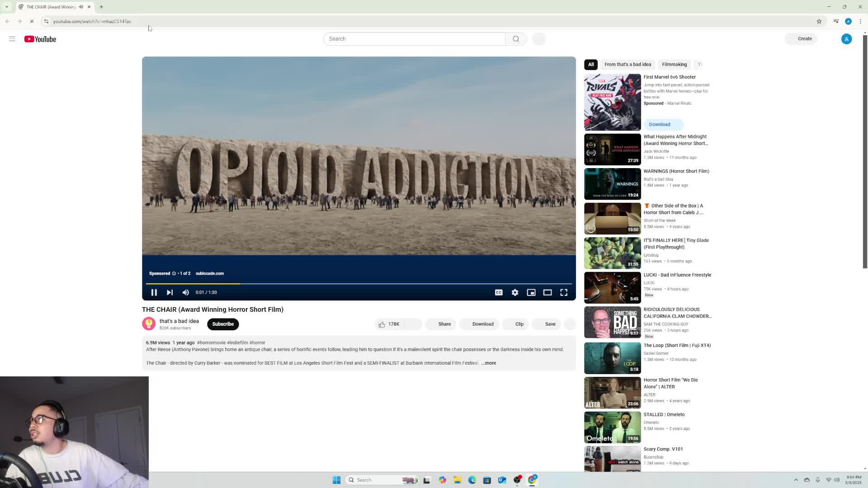
Task: Open that's a bad idea channel avatar
Action: click(x=149, y=324)
